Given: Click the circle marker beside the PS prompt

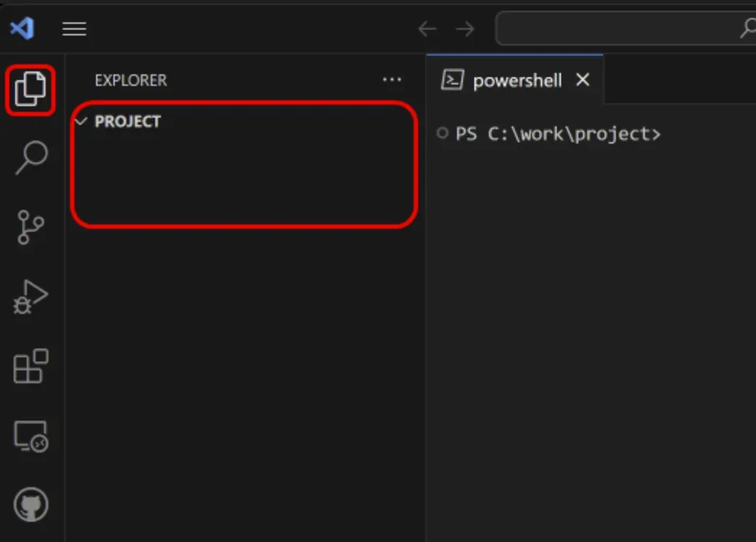Looking at the screenshot, I should click(443, 134).
